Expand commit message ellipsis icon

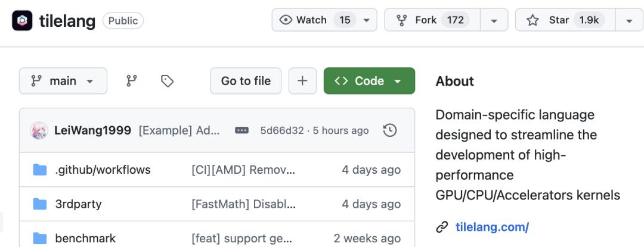[241, 130]
